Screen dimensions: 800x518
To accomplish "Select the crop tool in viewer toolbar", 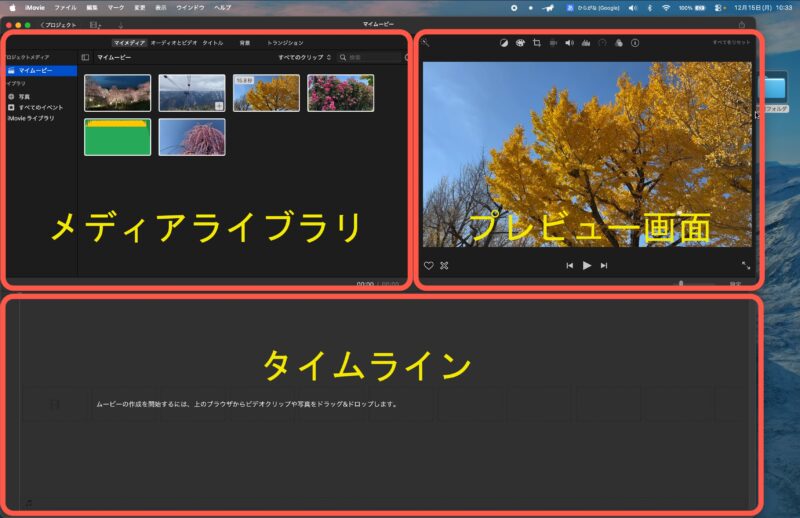I will pos(537,43).
